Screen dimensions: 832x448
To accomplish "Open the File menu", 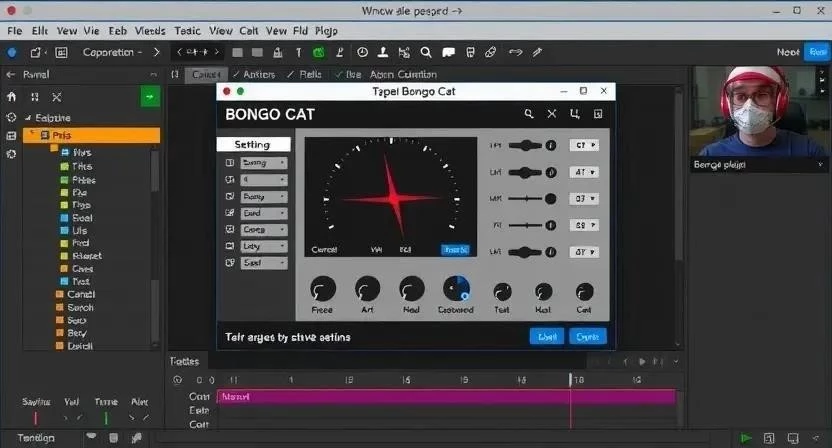I will (15, 31).
